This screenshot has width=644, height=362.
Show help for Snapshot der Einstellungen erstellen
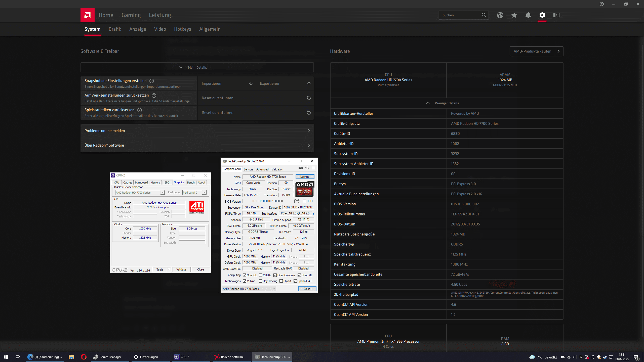tap(152, 81)
